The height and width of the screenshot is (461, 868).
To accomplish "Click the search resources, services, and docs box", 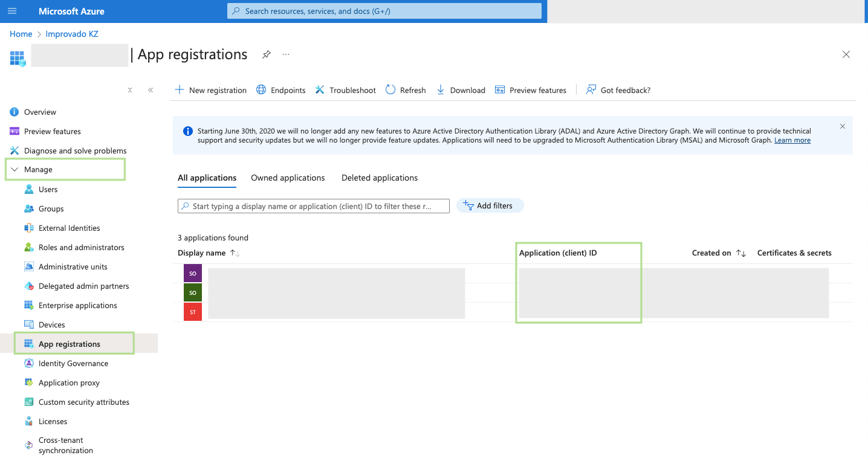I will click(384, 11).
